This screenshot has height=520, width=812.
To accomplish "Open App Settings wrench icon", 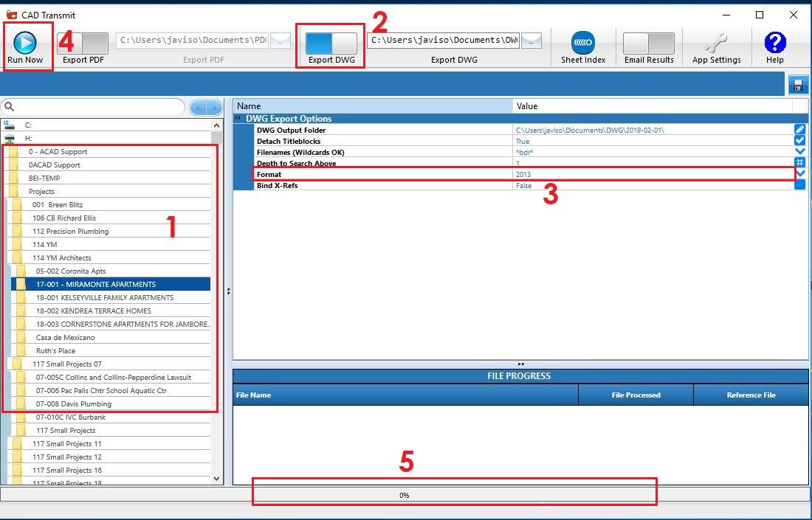I will pyautogui.click(x=716, y=43).
